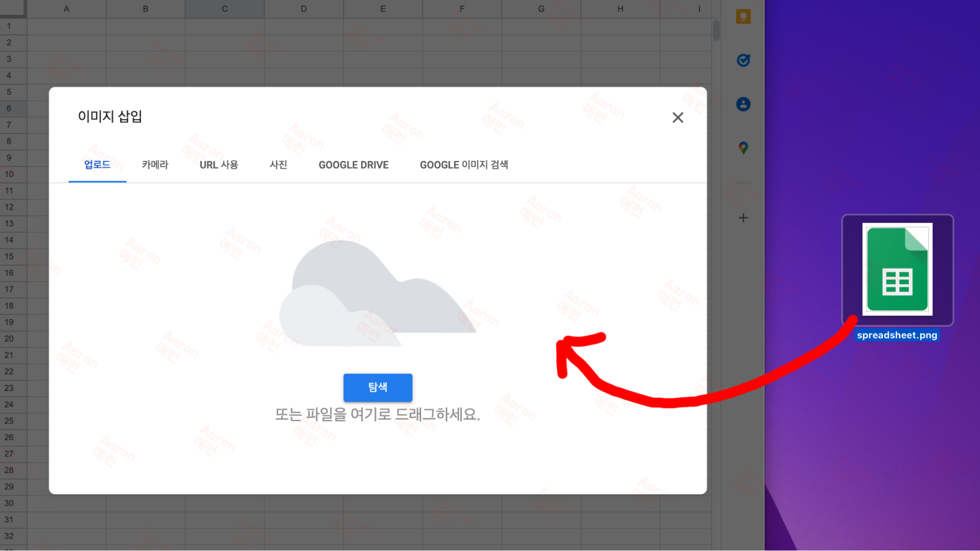
Task: Open Google Maps side panel icon
Action: tap(743, 148)
